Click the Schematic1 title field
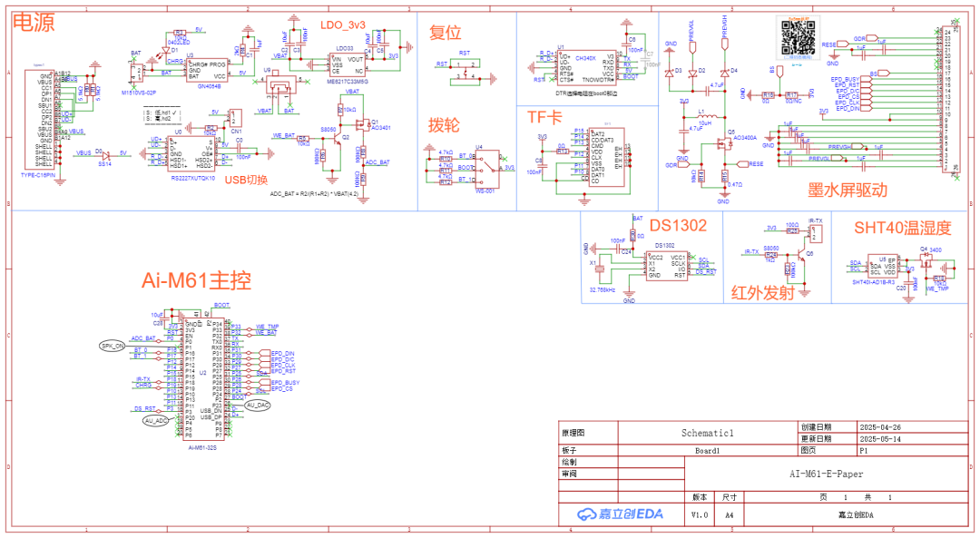The width and height of the screenshot is (980, 538). 708,433
